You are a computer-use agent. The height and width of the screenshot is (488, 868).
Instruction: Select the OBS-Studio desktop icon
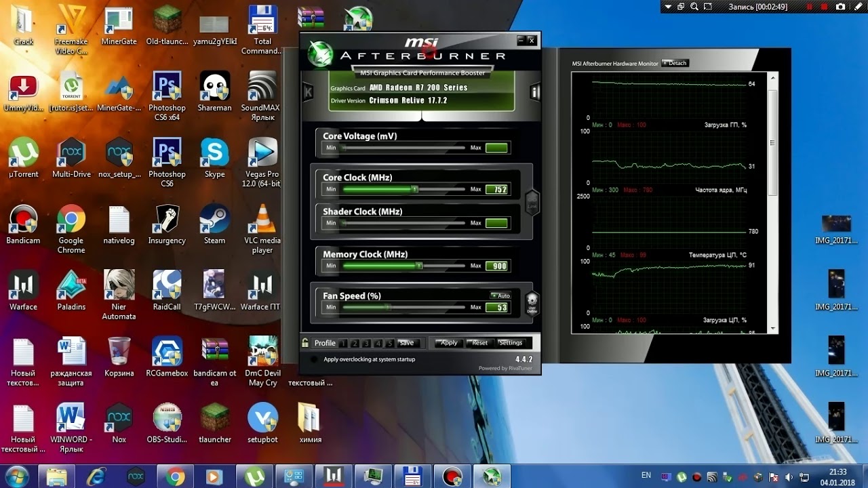coord(167,424)
